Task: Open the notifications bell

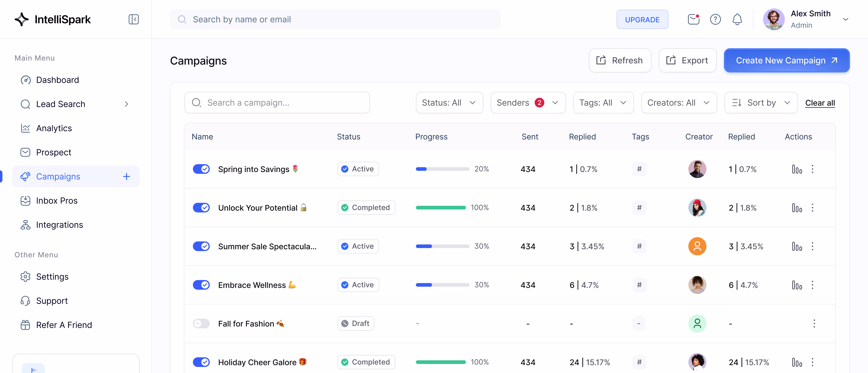Action: 737,19
